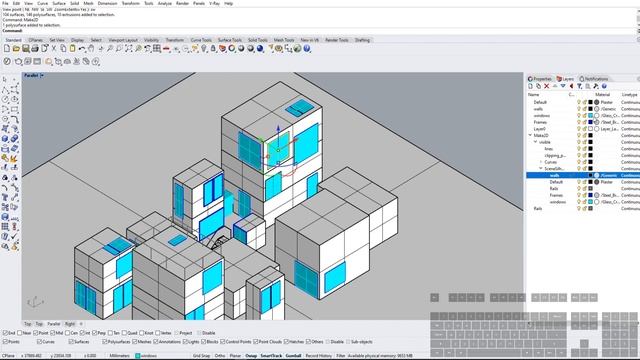Image resolution: width=640 pixels, height=360 pixels.
Task: Toggle lock icon for the lines layer
Action: click(x=584, y=149)
